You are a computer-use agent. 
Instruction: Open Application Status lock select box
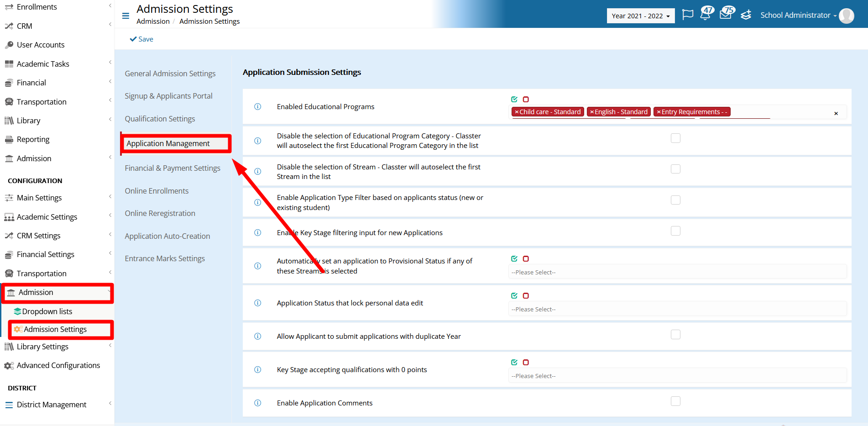677,309
